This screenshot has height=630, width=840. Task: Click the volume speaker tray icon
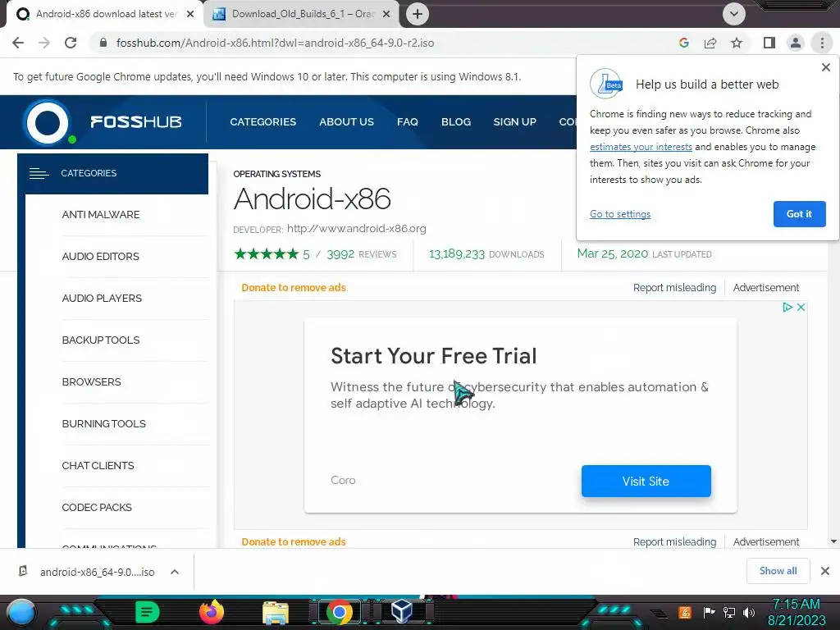click(x=748, y=612)
